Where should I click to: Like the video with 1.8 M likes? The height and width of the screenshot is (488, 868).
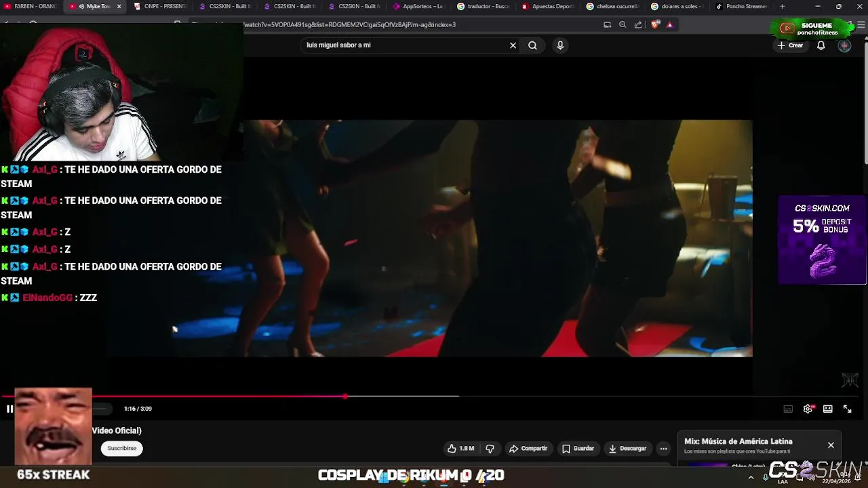coord(460,448)
